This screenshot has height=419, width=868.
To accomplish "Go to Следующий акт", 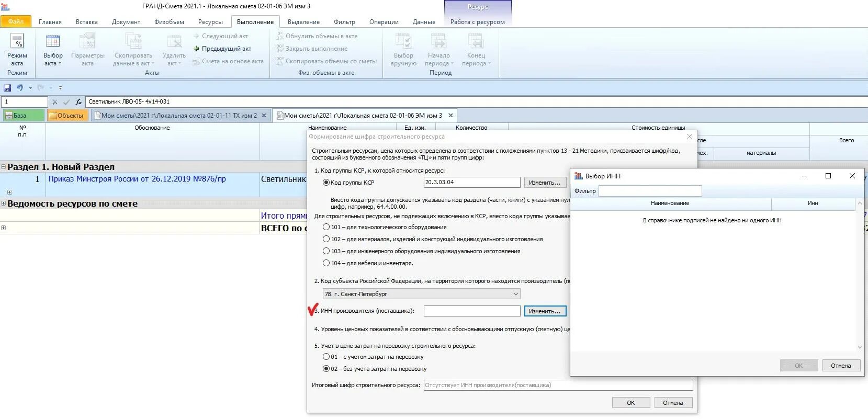I will click(x=220, y=36).
